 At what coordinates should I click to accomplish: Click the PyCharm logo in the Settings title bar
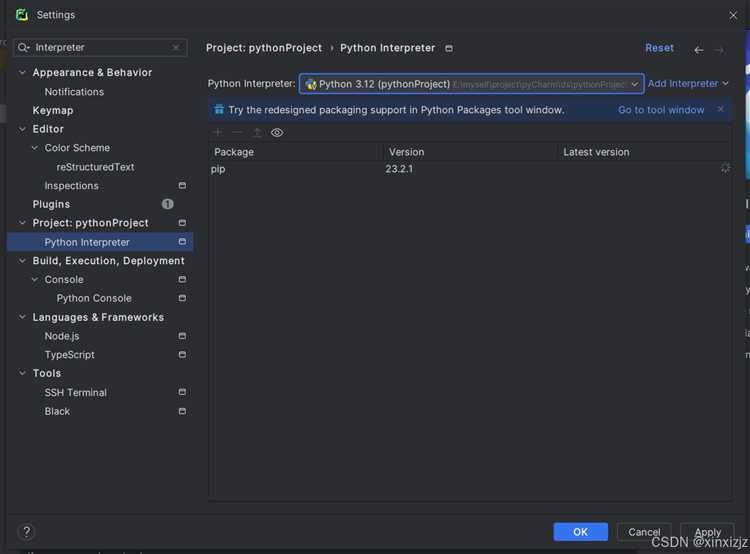tap(22, 15)
